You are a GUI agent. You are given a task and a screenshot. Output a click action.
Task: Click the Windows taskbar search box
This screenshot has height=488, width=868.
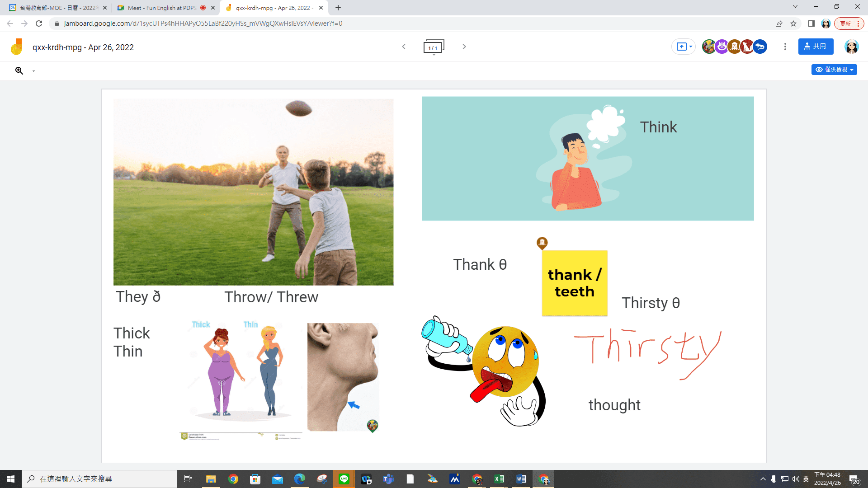coord(99,479)
